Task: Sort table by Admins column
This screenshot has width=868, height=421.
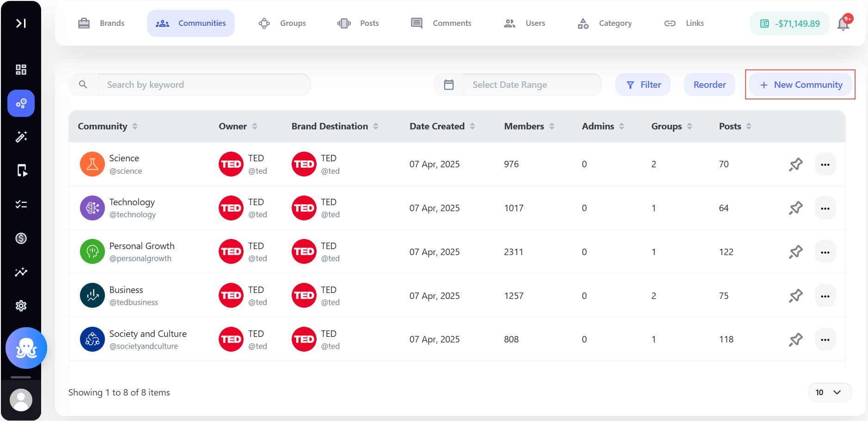Action: [x=622, y=126]
